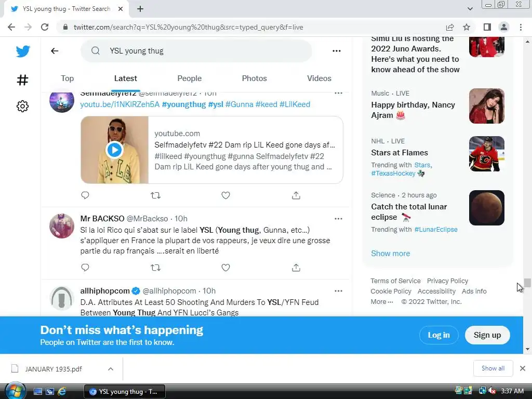Click the Log in button
This screenshot has width=532, height=399.
[x=438, y=335]
